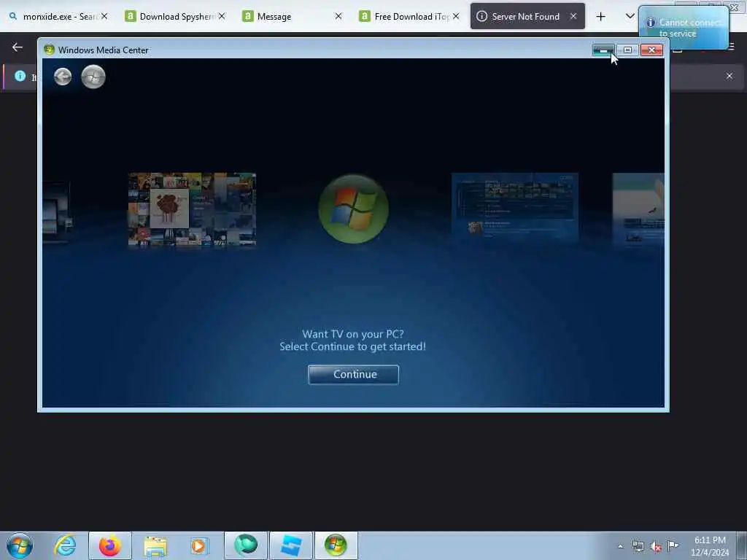Close the monxide.exe search tab
The image size is (747, 560).
tap(104, 16)
